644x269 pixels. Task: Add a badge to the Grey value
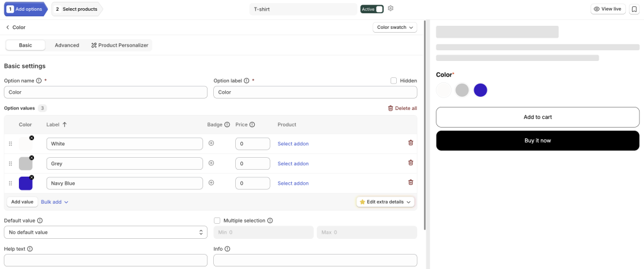point(211,163)
